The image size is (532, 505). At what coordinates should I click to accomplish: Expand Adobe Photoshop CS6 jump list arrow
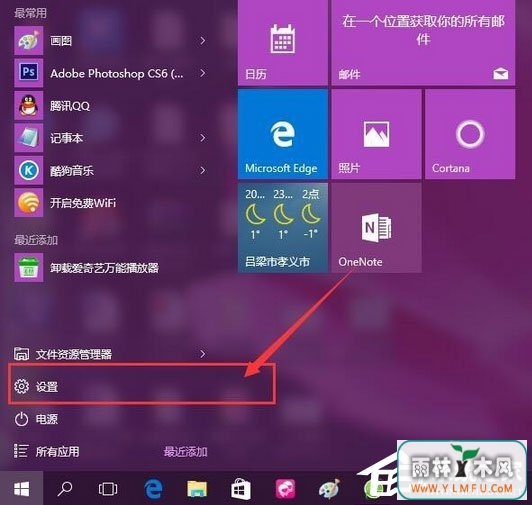click(203, 73)
